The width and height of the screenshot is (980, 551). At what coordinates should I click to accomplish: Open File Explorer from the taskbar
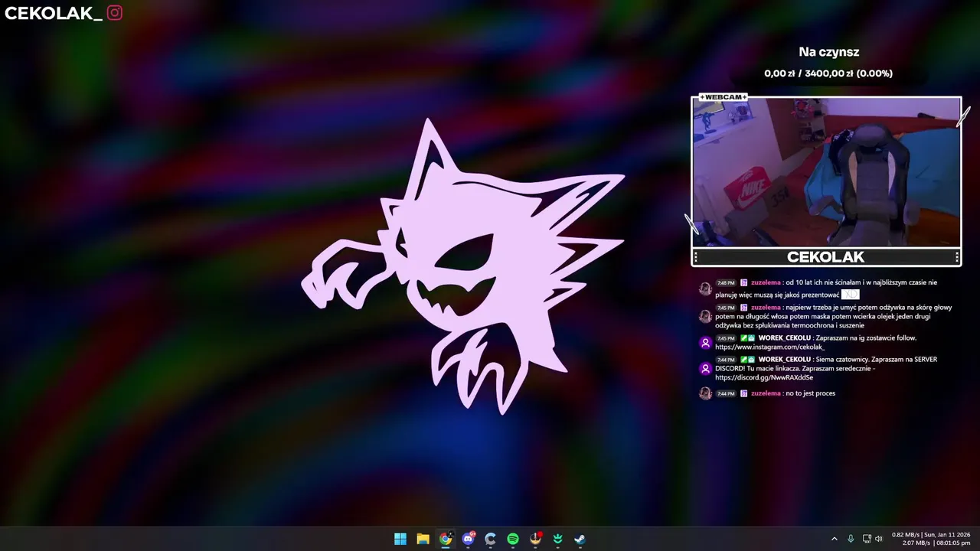tap(423, 539)
